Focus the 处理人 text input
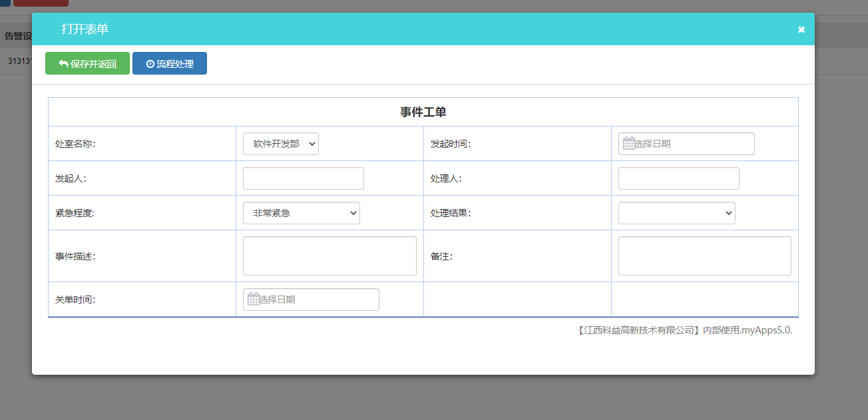 tap(679, 178)
